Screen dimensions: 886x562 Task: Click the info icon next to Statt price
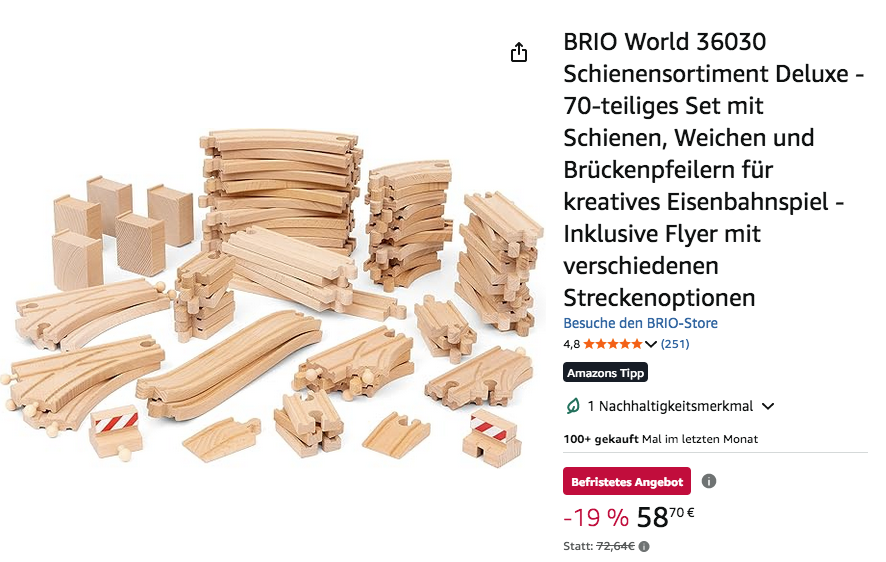pyautogui.click(x=644, y=546)
